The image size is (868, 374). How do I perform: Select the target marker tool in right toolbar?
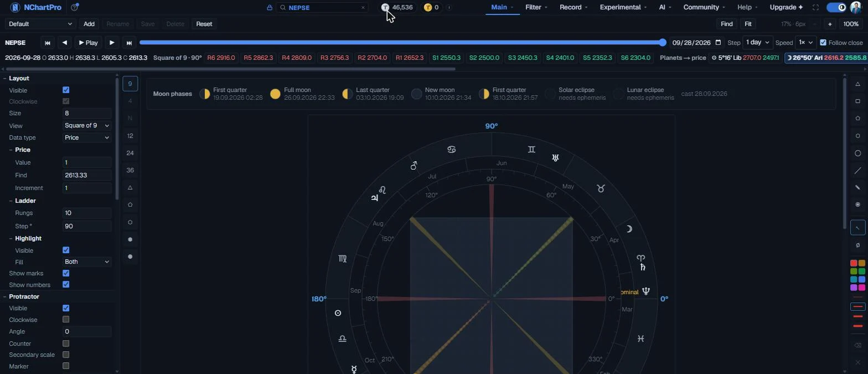click(857, 204)
